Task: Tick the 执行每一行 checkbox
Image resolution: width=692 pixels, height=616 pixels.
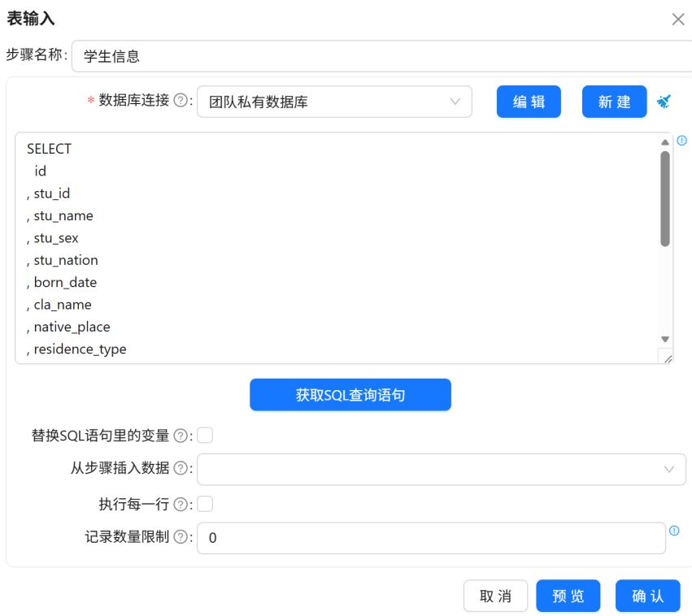Action: (x=205, y=504)
